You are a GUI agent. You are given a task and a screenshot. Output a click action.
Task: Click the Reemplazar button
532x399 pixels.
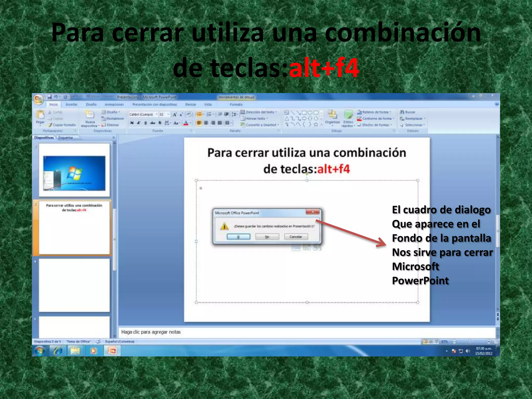[x=412, y=118]
